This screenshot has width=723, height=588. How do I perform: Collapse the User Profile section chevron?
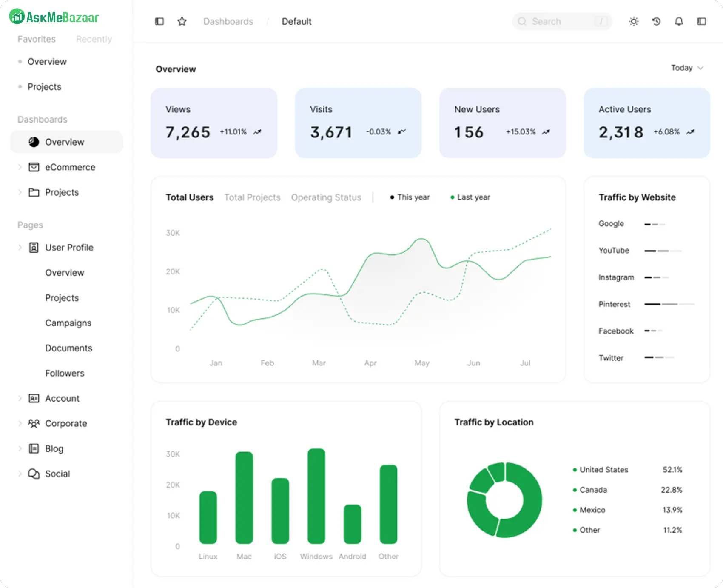[20, 248]
